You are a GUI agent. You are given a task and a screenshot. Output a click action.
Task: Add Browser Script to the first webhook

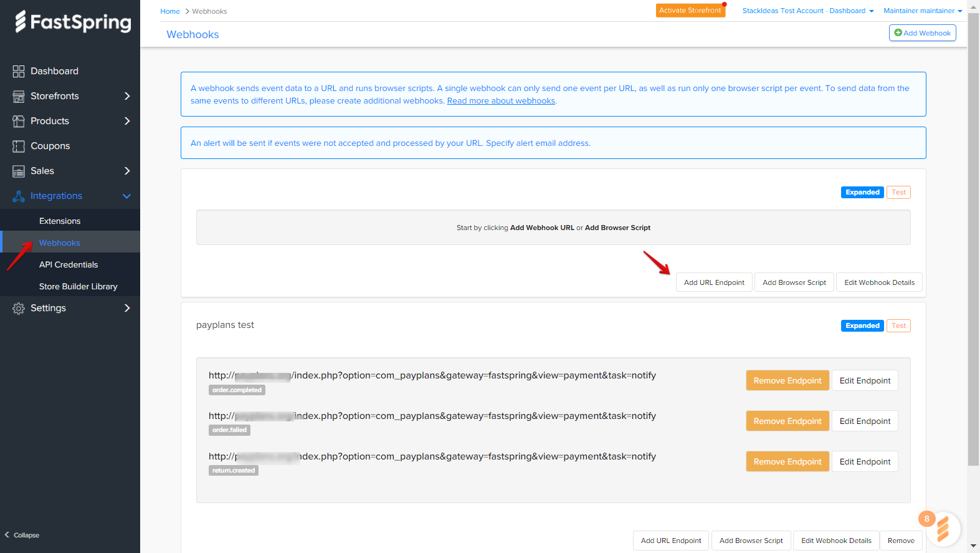coord(794,282)
